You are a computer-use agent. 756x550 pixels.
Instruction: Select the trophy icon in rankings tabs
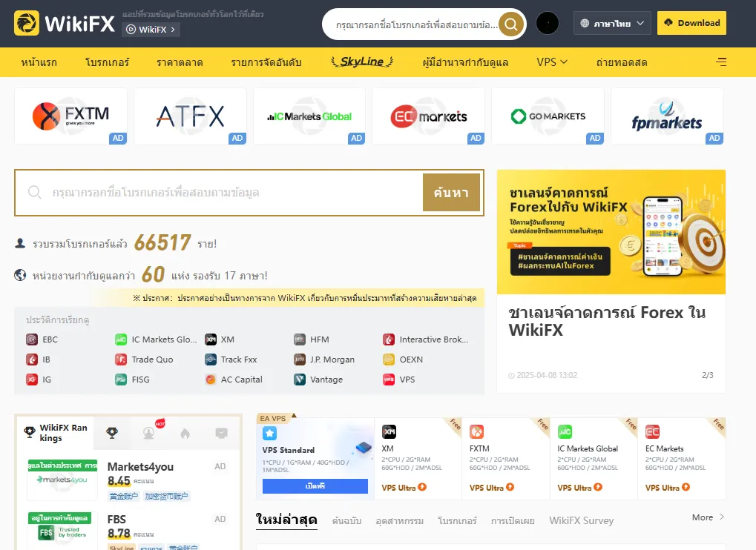pos(112,433)
